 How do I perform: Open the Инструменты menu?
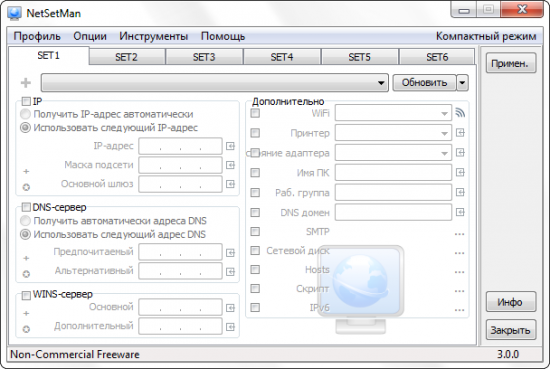click(154, 36)
